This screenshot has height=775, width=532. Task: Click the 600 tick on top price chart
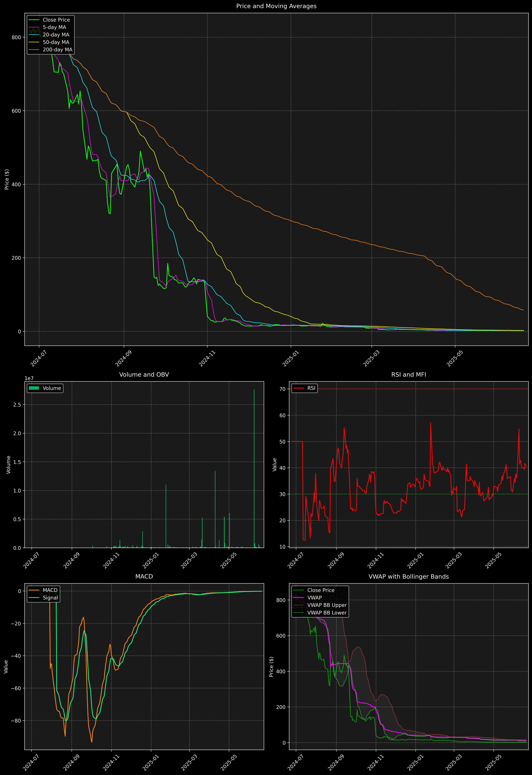[16, 111]
